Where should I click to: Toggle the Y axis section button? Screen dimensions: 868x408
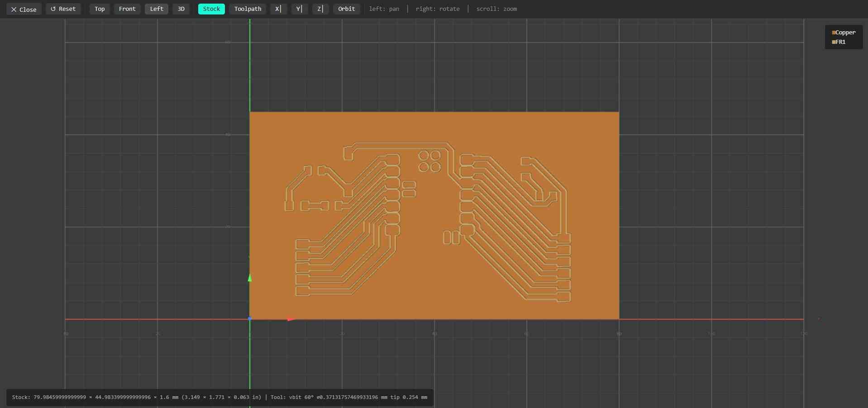[x=300, y=9]
